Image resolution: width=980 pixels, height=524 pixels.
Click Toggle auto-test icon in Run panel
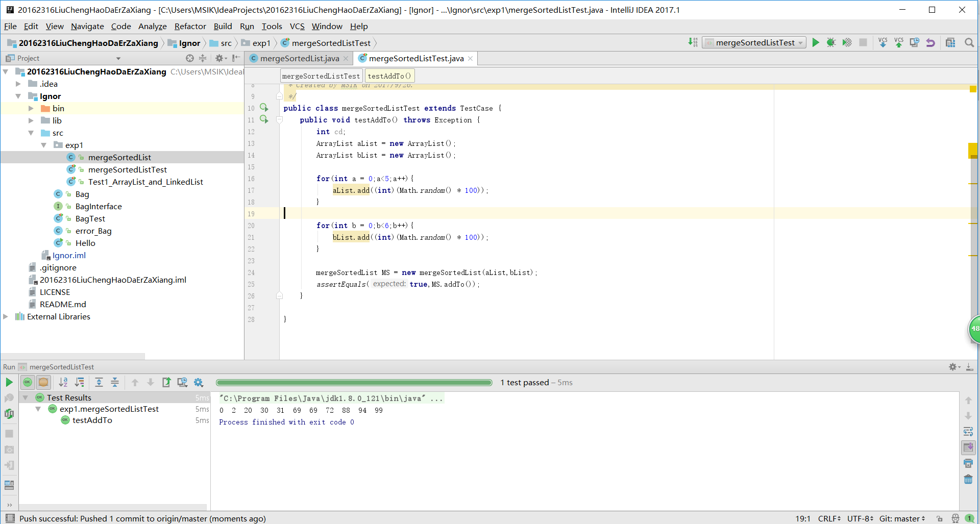pyautogui.click(x=9, y=414)
